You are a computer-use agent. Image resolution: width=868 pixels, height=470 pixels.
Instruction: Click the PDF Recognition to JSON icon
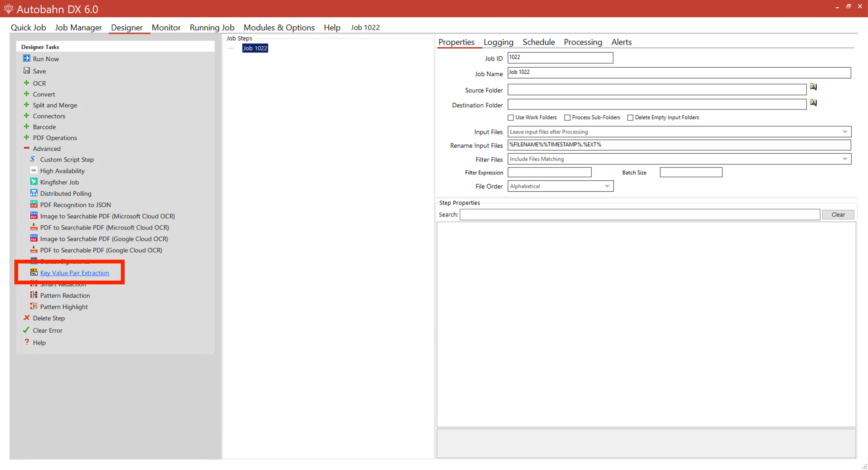pyautogui.click(x=34, y=204)
